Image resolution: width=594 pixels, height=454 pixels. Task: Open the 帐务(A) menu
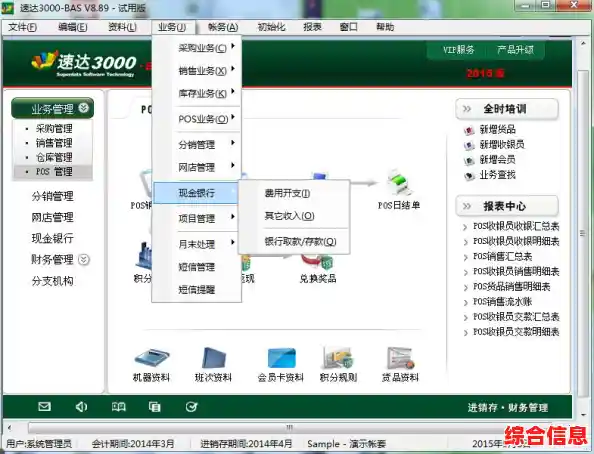[x=223, y=27]
